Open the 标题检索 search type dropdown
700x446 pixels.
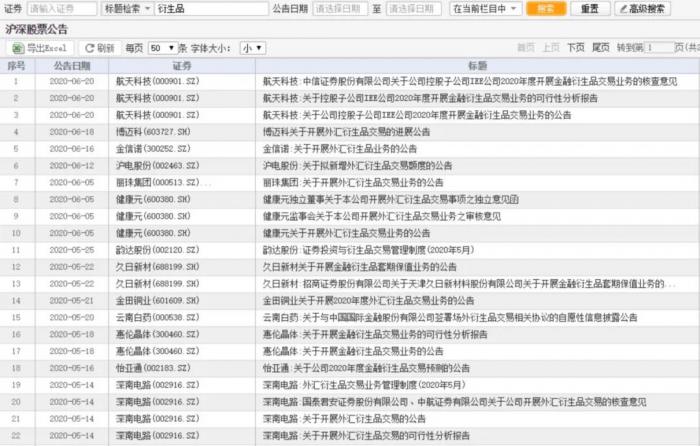click(x=127, y=8)
